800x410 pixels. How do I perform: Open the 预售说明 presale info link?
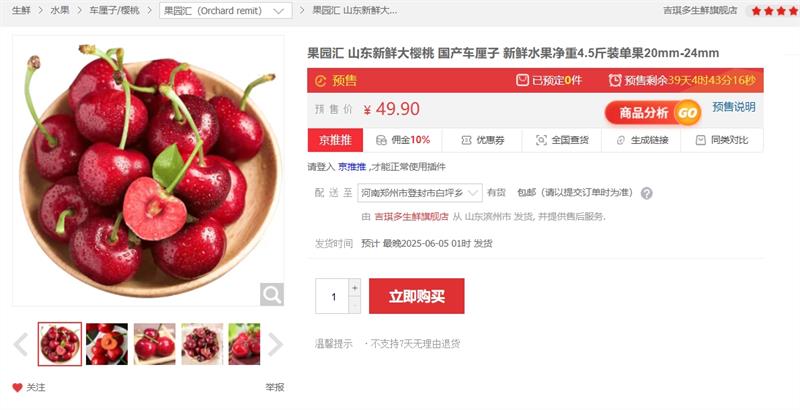[x=734, y=107]
